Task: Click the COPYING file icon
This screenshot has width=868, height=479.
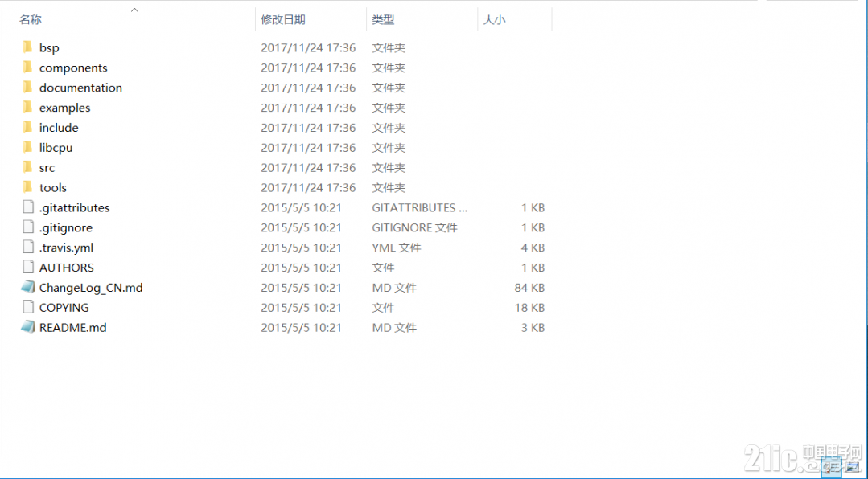Action: 27,307
